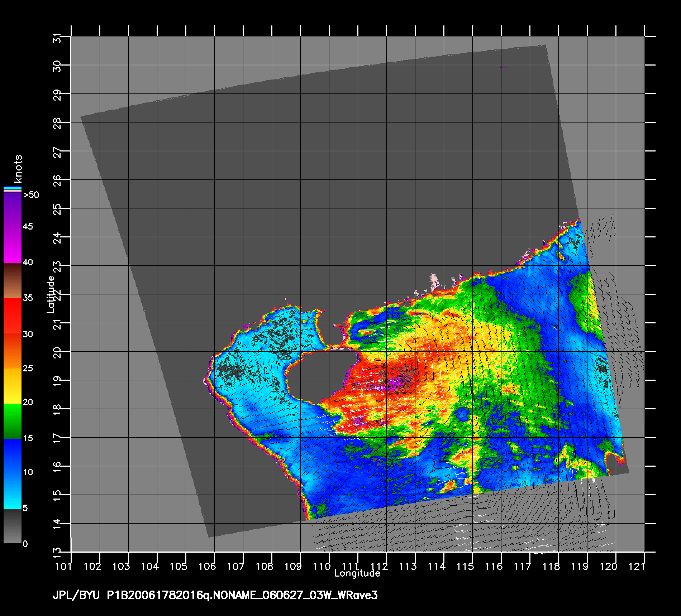Pick the green 15-20 knot colorbar segment
The width and height of the screenshot is (681, 616).
point(13,421)
